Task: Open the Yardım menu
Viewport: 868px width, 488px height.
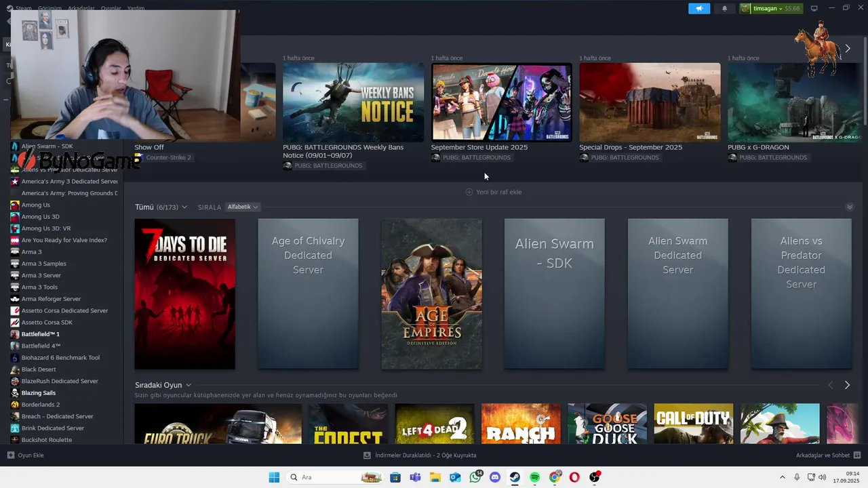Action: click(x=136, y=8)
